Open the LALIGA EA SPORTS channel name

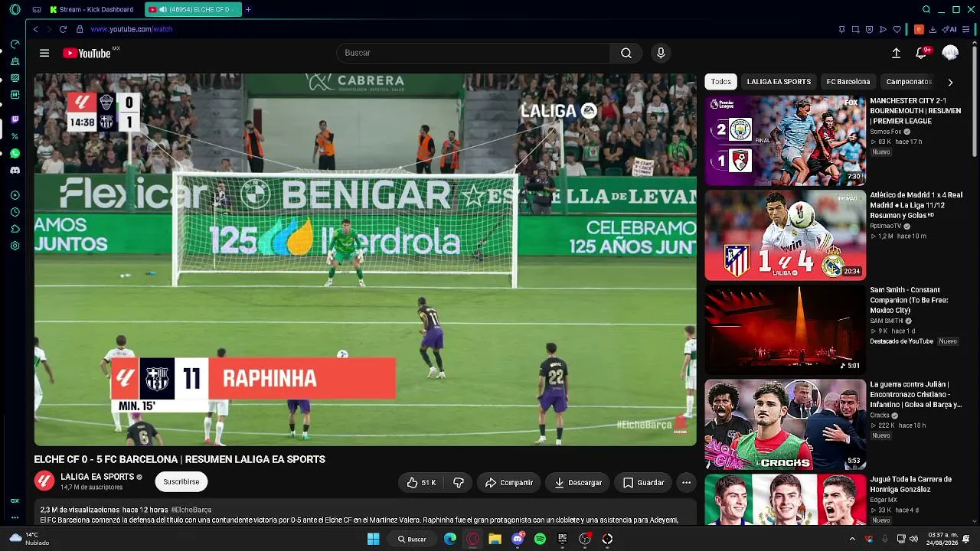tap(97, 477)
